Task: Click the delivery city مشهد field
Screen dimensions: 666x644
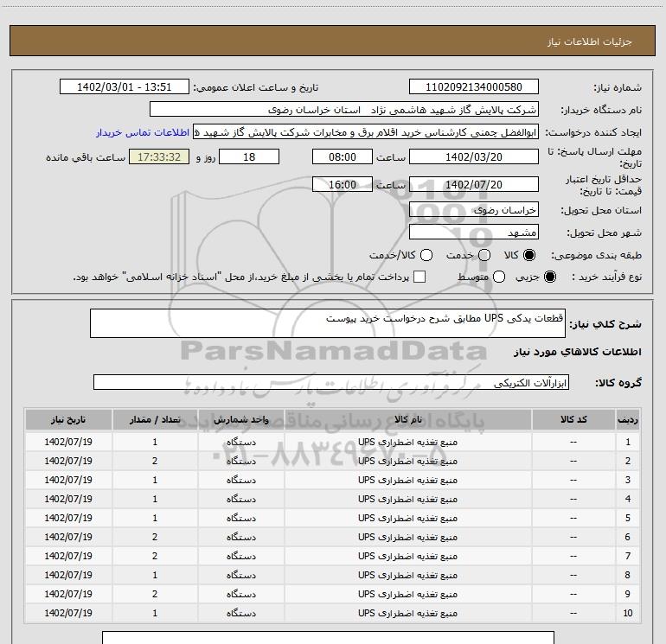Action: pyautogui.click(x=473, y=232)
